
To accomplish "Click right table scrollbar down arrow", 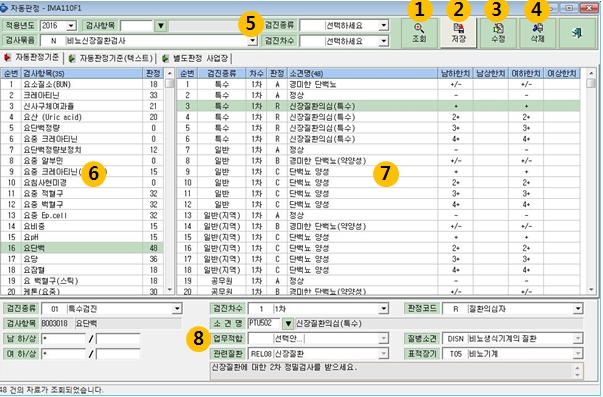I will [591, 290].
